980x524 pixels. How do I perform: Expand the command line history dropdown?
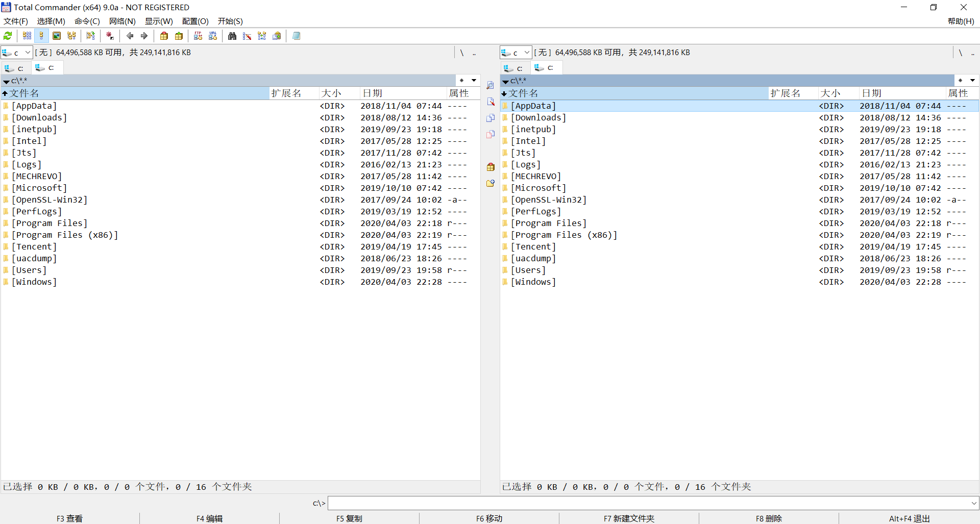974,504
